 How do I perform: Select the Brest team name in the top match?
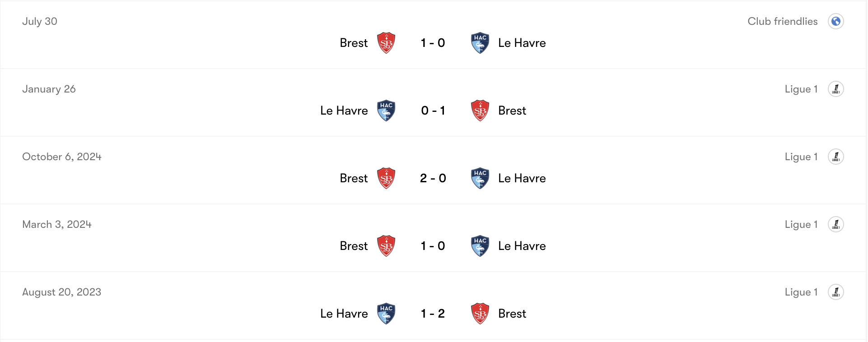pos(354,42)
